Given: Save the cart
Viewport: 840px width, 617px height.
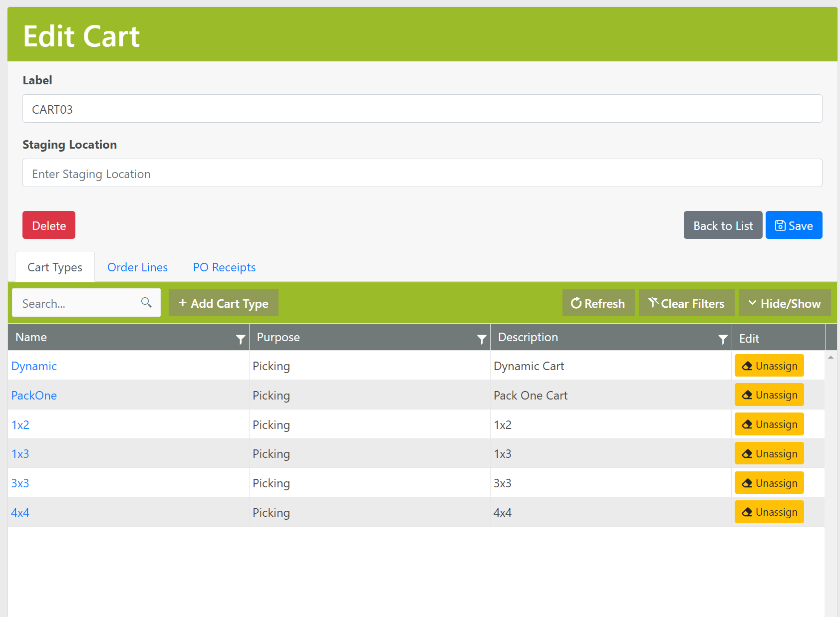Looking at the screenshot, I should pos(794,225).
